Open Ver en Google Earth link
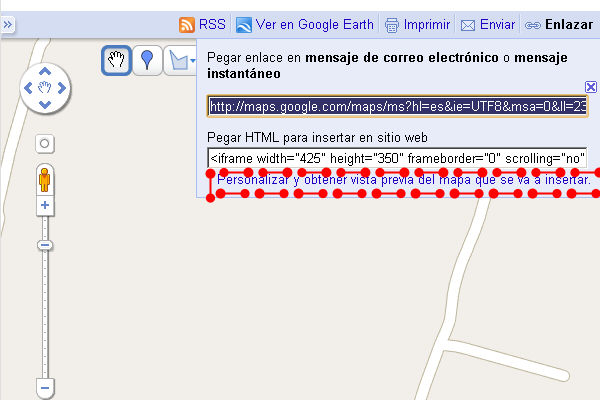Screen dimensions: 600x400 (x=315, y=24)
